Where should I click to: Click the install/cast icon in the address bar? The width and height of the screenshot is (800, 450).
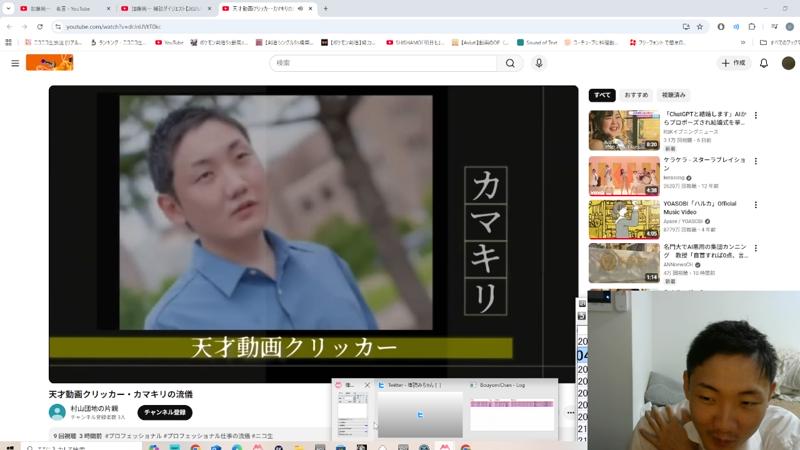tap(686, 27)
